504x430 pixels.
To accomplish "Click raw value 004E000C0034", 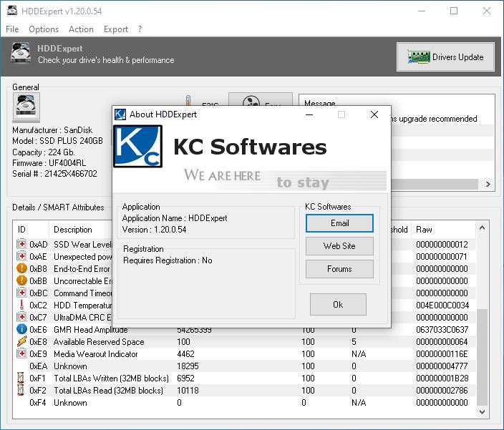I will [x=442, y=305].
